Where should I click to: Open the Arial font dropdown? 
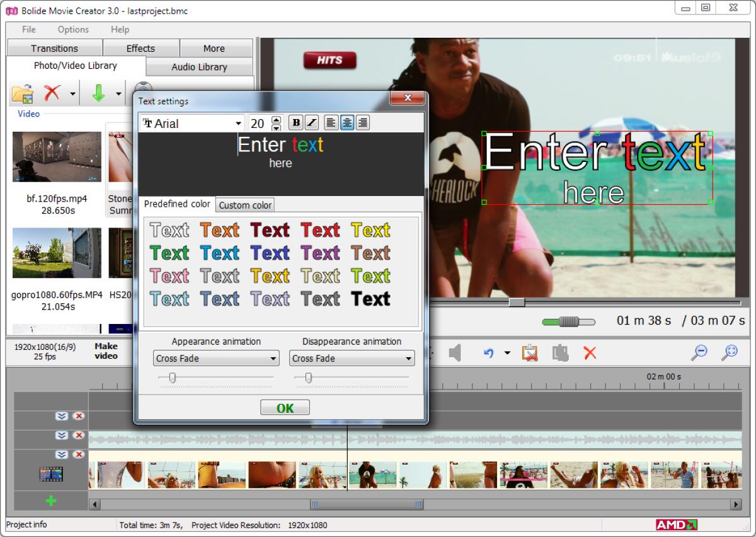(238, 123)
